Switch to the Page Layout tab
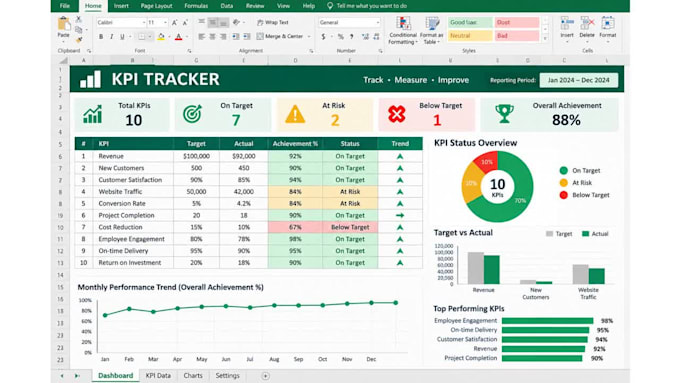 pos(156,6)
